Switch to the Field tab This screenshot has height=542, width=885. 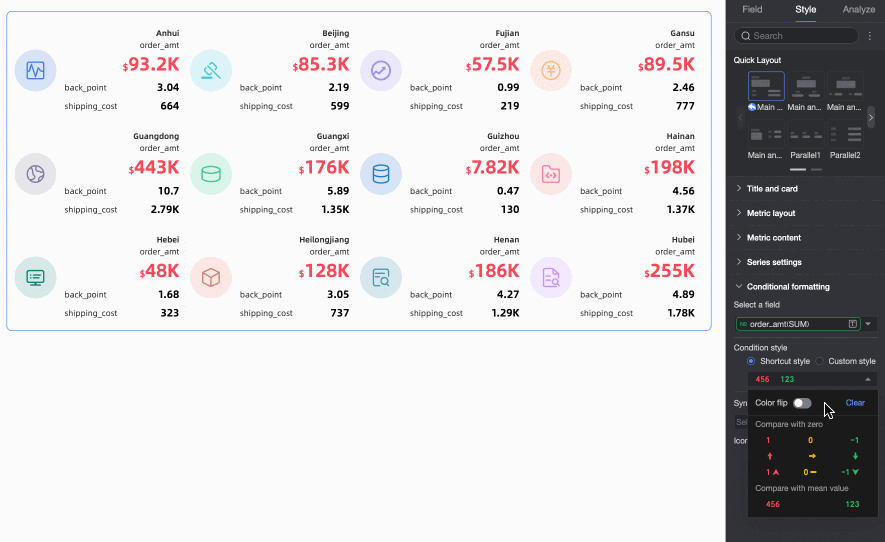[752, 10]
